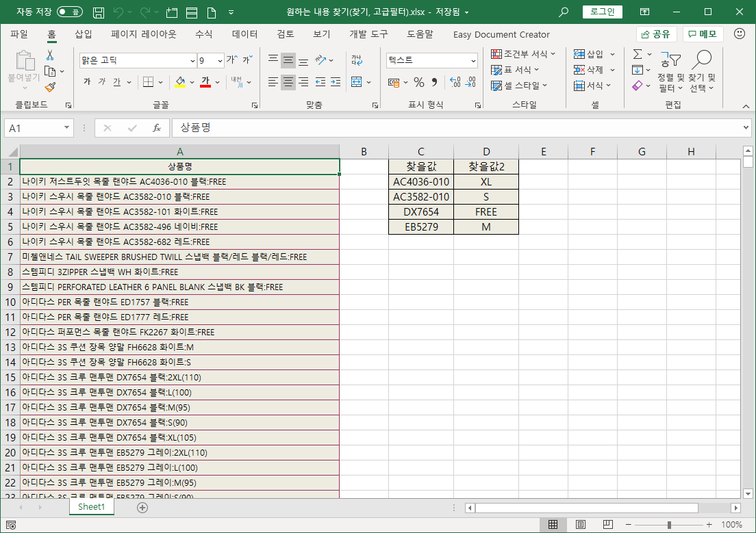Decrease font size button

point(247,60)
